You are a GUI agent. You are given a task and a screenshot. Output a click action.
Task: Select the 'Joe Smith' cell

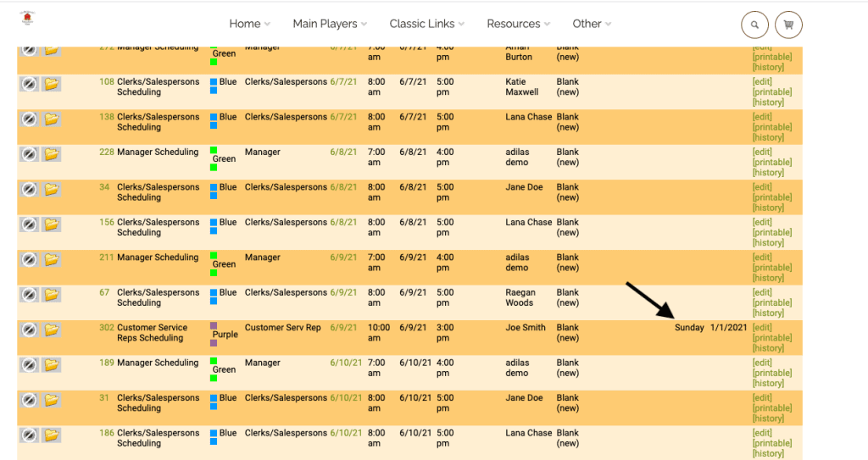526,328
